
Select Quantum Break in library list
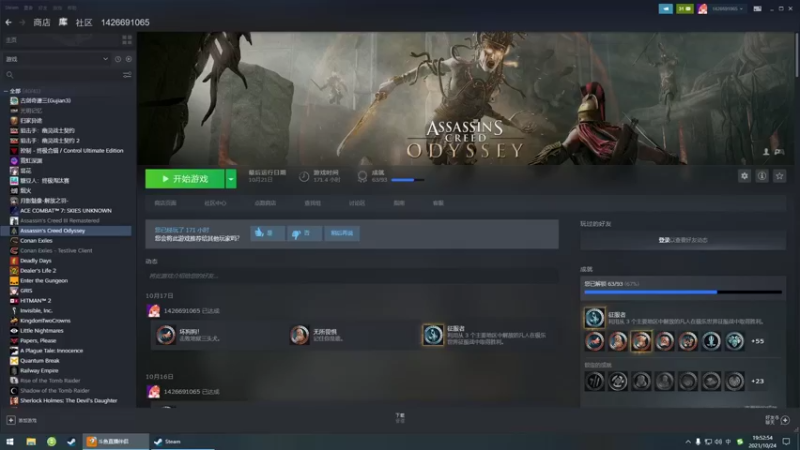(x=40, y=360)
